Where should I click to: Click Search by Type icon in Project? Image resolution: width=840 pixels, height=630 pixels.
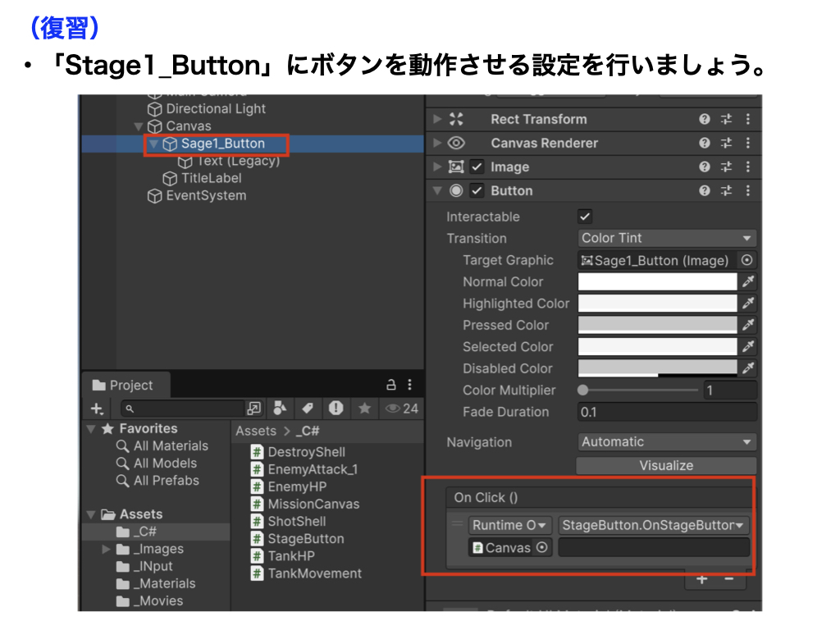(x=280, y=409)
